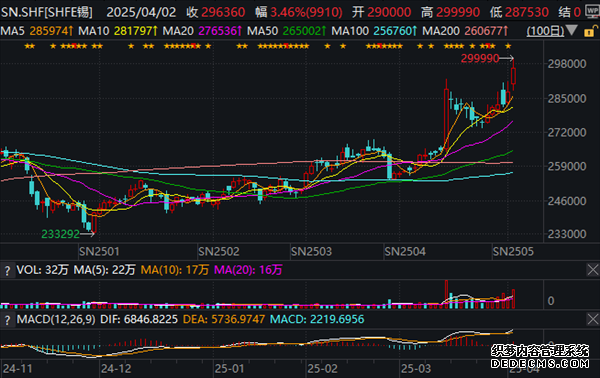This screenshot has height=378, width=600.
Task: Click the volume MA(10): 17万 label
Action: pyautogui.click(x=175, y=270)
